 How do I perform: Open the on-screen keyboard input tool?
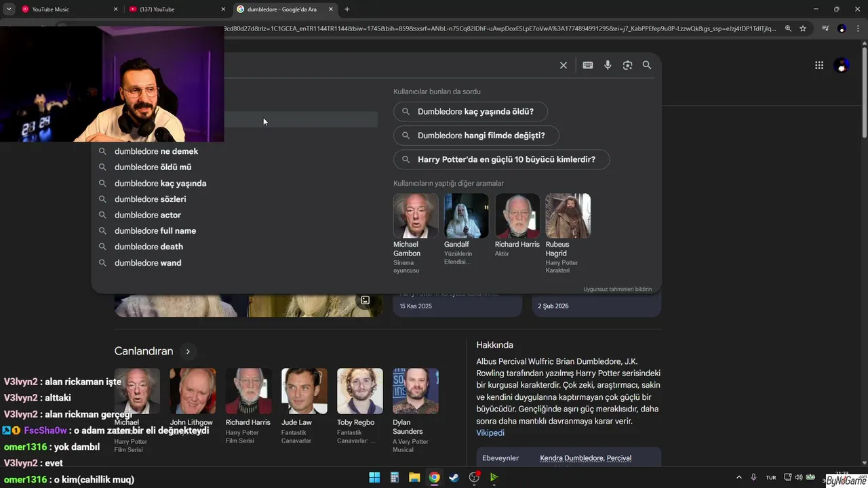588,65
